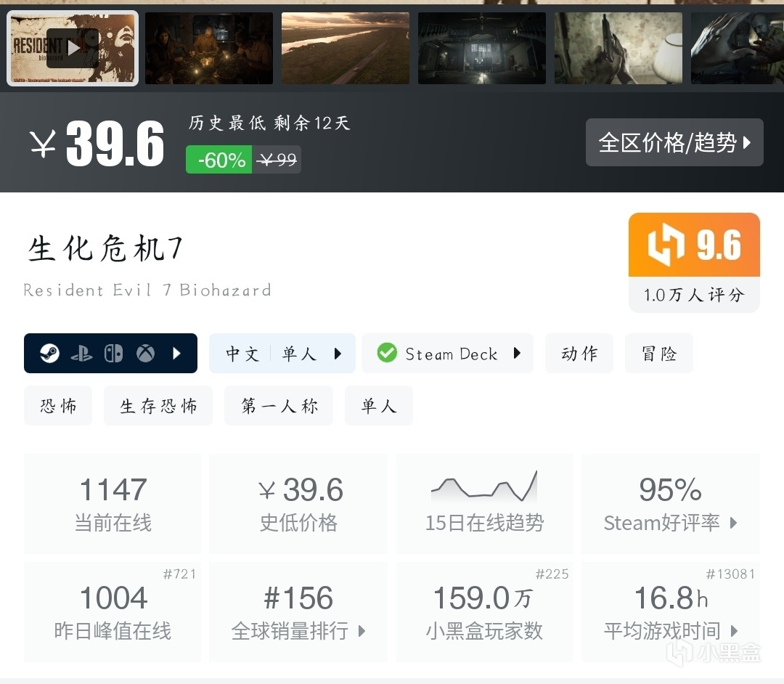The image size is (784, 684).
Task: Open the 15日在线趋势 chart card
Action: pyautogui.click(x=484, y=503)
